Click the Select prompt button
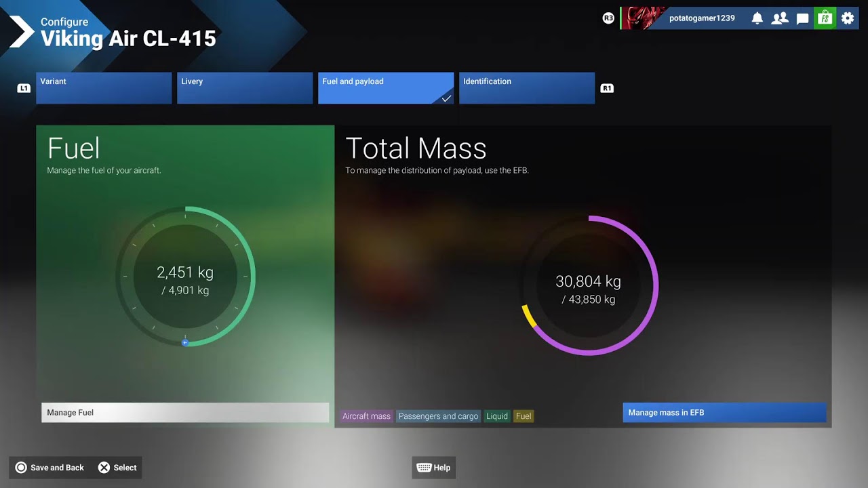The height and width of the screenshot is (488, 868). [x=117, y=468]
